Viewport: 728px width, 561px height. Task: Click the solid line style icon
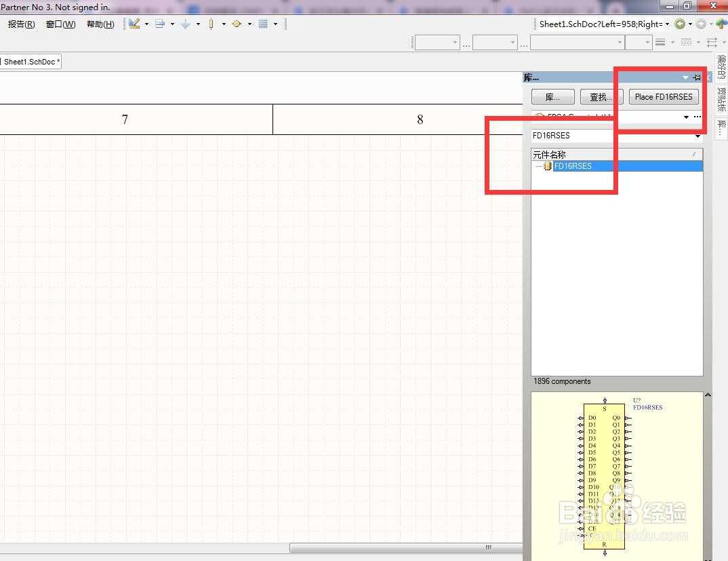660,42
